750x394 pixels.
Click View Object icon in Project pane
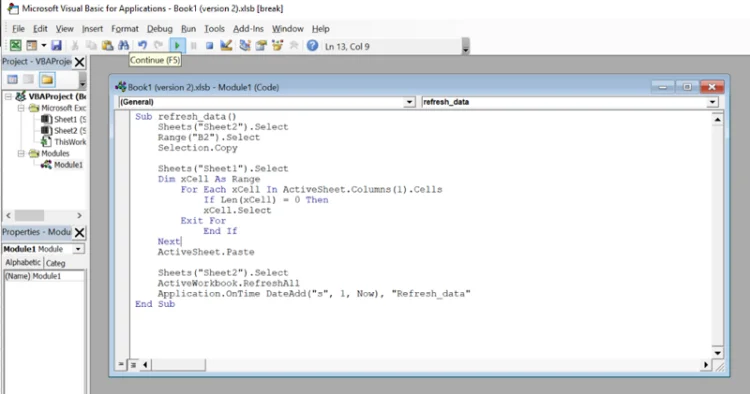[x=29, y=79]
